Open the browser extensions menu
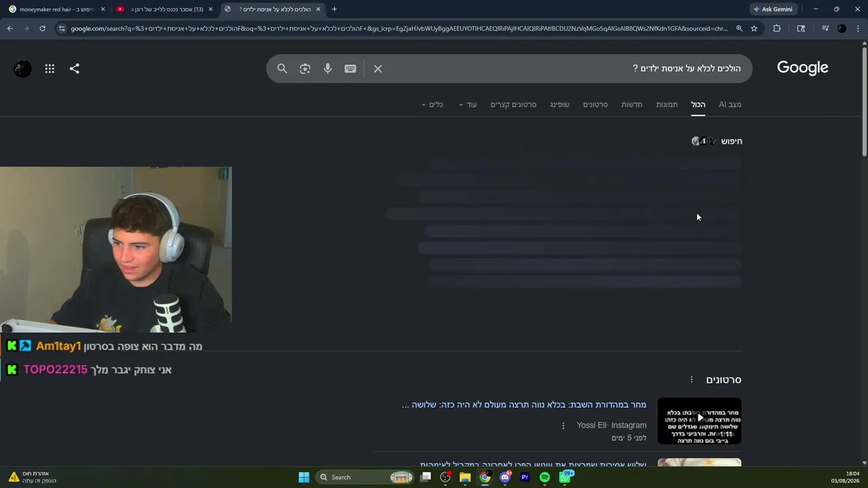The height and width of the screenshot is (488, 868). click(x=777, y=28)
